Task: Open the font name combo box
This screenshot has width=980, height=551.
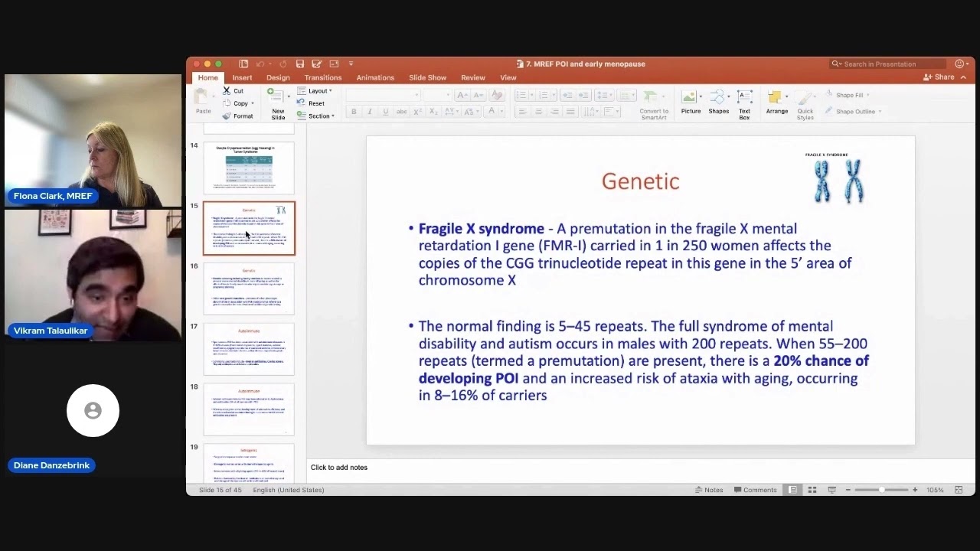Action: [383, 95]
